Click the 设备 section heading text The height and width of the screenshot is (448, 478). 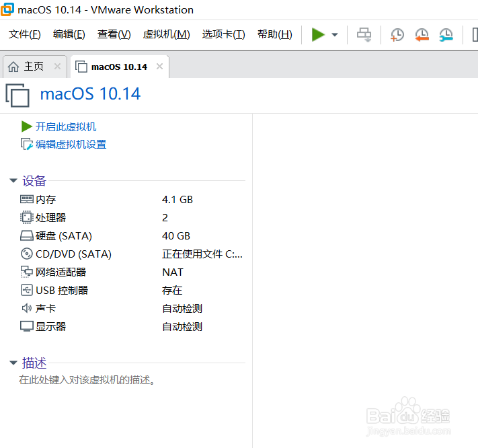tap(34, 180)
